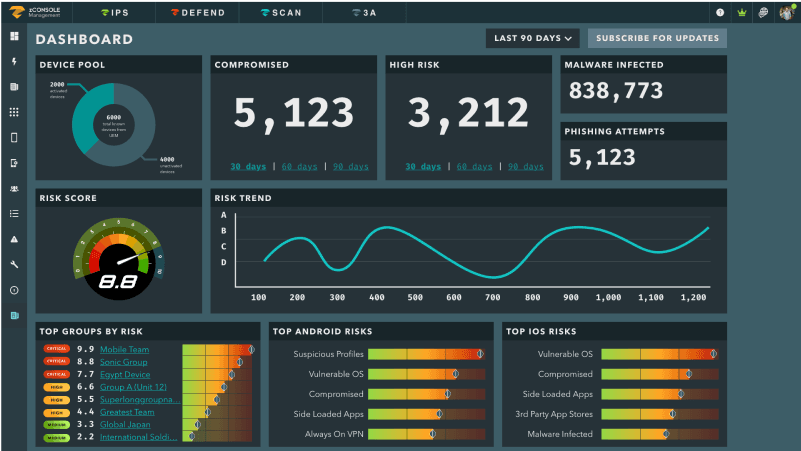The width and height of the screenshot is (801, 451).
Task: Click Subscribe For Updates button
Action: point(657,39)
